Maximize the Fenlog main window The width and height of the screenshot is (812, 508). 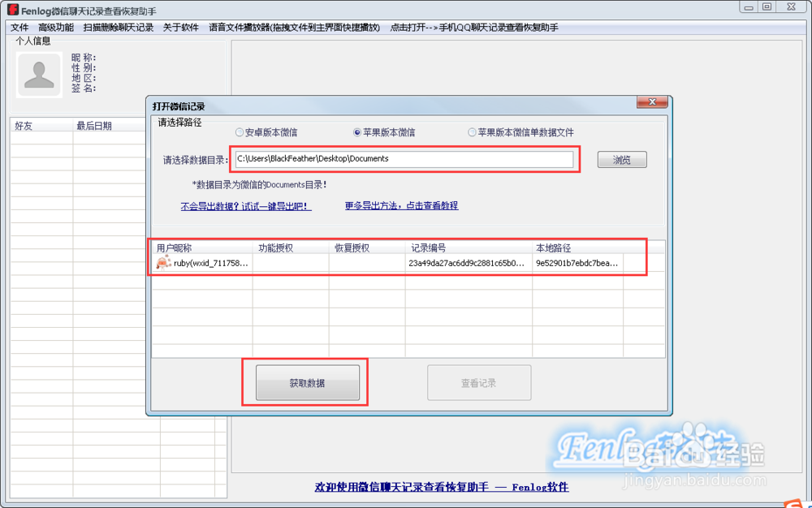(767, 7)
